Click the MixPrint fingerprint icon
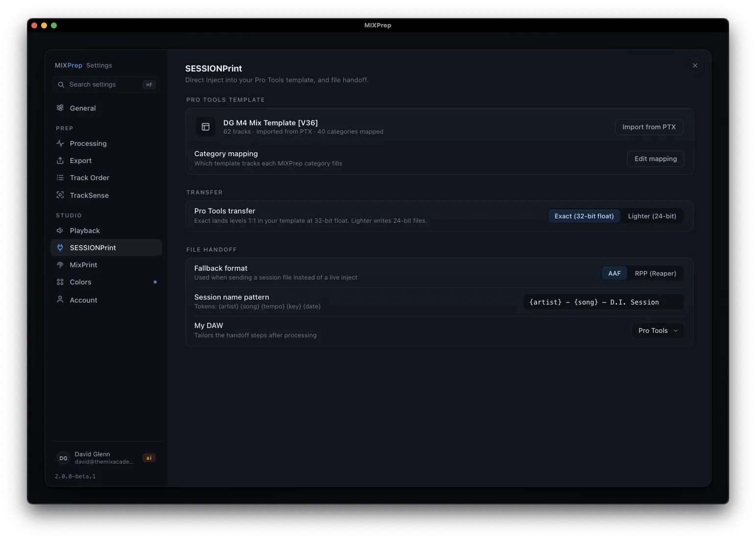 click(60, 265)
